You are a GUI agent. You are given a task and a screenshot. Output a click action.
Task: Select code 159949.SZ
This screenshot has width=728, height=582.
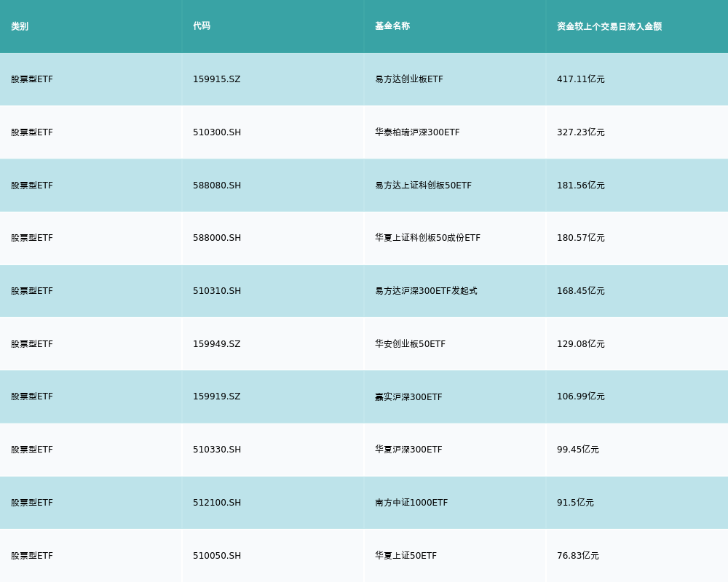(217, 344)
